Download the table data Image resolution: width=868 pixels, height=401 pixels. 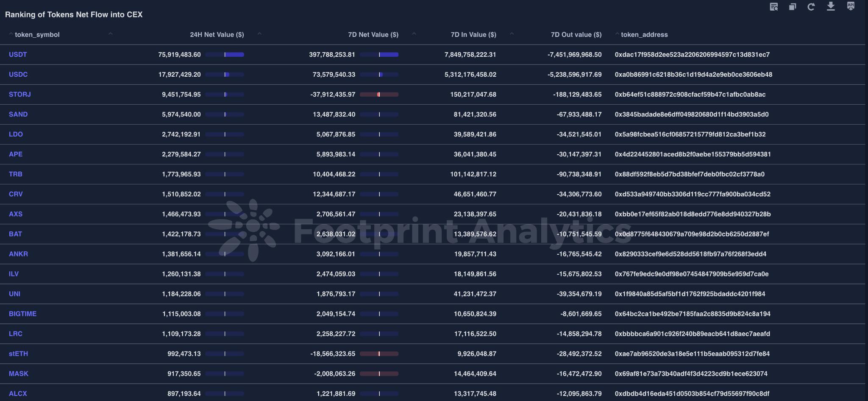pyautogui.click(x=831, y=6)
